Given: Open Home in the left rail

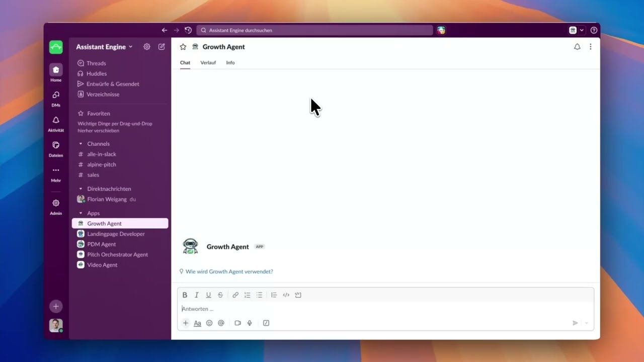Looking at the screenshot, I should pos(56,73).
